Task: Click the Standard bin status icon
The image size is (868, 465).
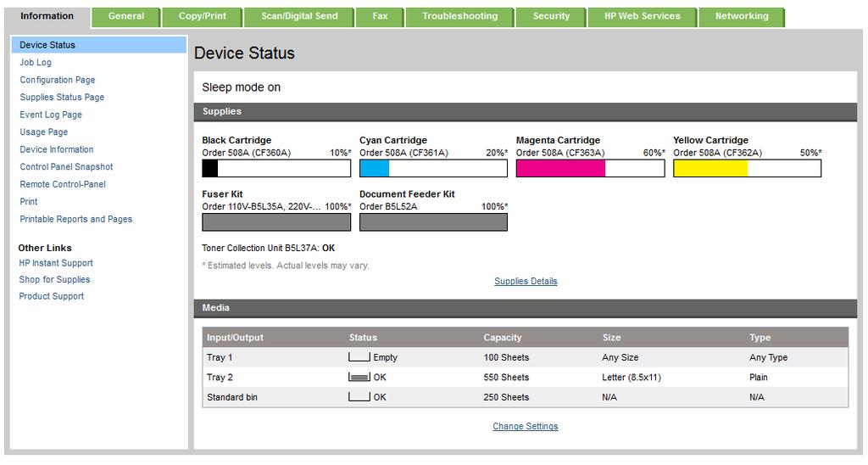Action: tap(359, 397)
